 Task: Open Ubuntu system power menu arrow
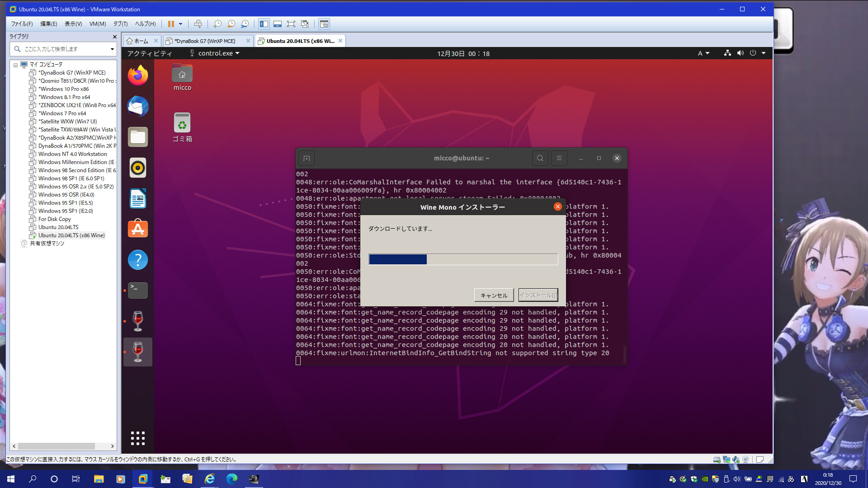pos(764,53)
